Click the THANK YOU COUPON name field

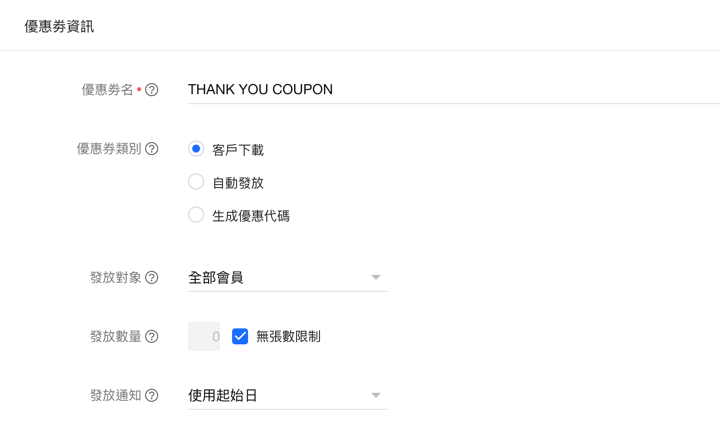point(450,90)
